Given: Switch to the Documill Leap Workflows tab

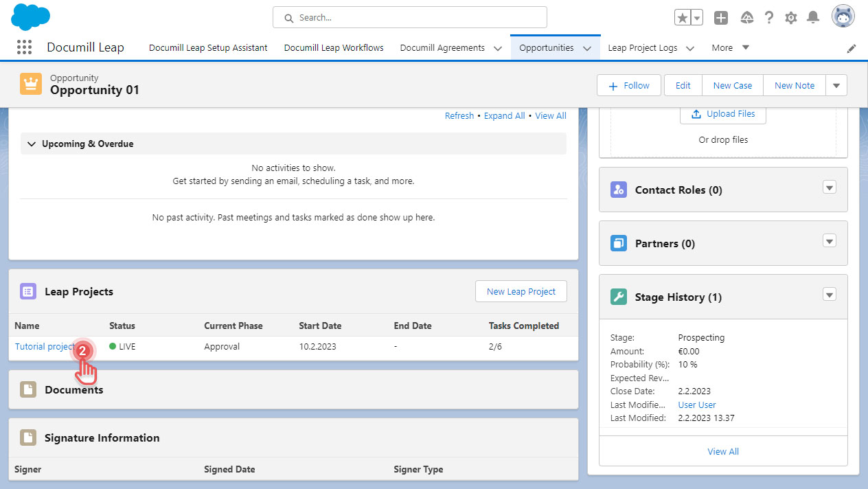Looking at the screenshot, I should [333, 47].
